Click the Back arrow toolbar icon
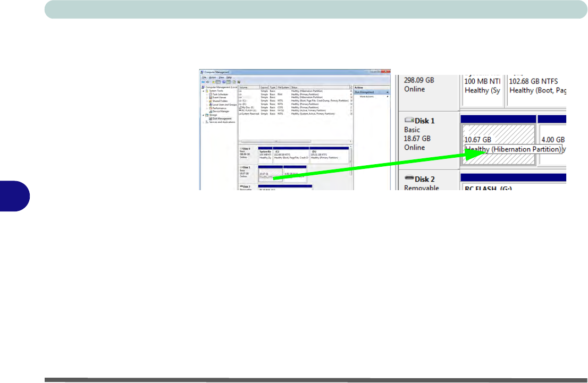Viewport: 588px width, 383px height. [x=203, y=82]
